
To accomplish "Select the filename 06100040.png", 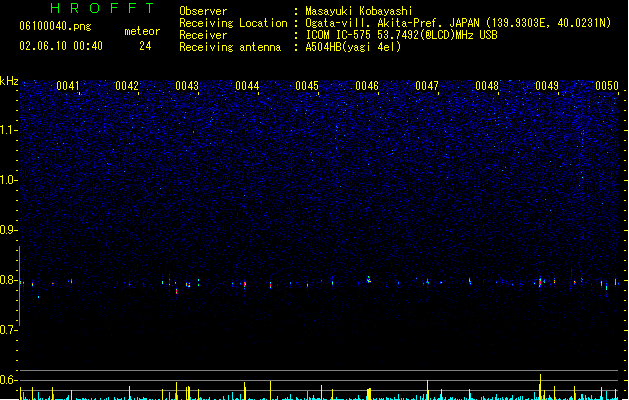I will (55, 26).
